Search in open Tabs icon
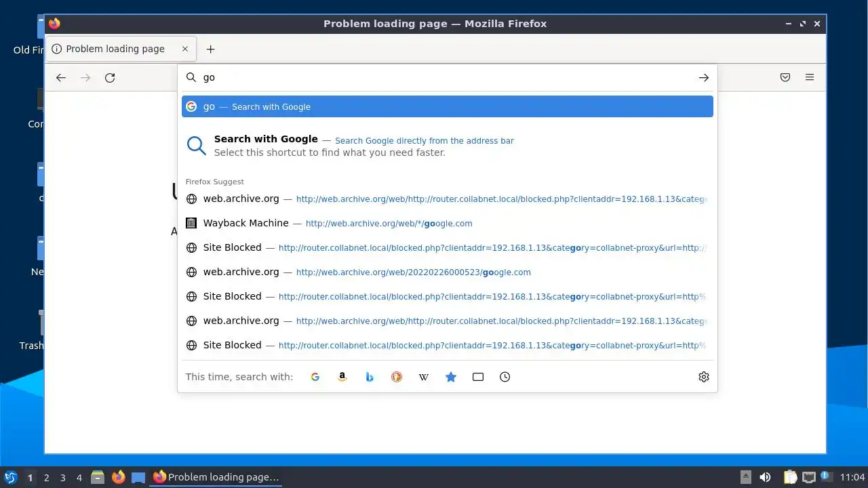The image size is (868, 488). pyautogui.click(x=478, y=377)
